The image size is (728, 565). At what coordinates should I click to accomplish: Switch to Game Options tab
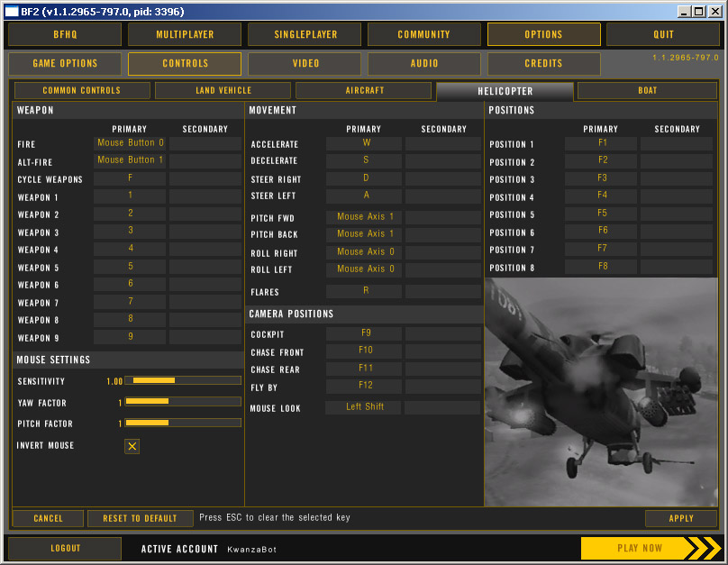click(65, 64)
